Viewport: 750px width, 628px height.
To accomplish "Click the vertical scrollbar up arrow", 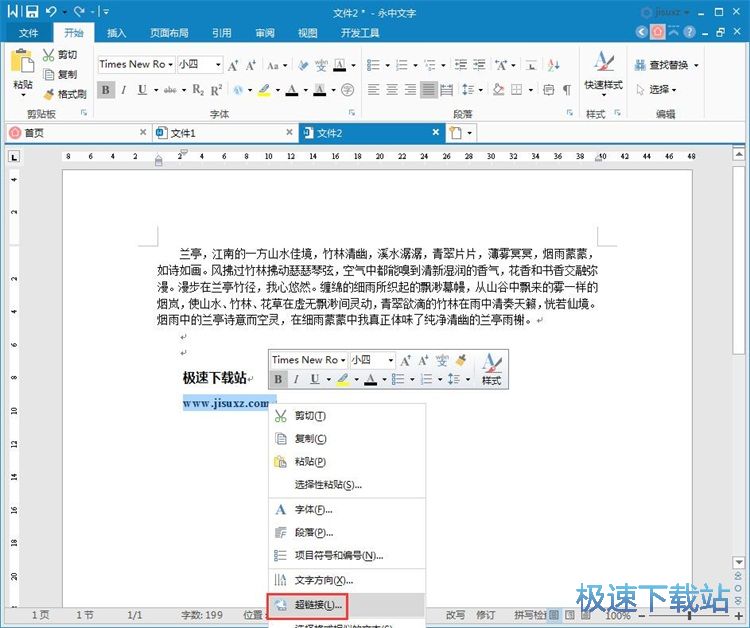I will point(739,154).
